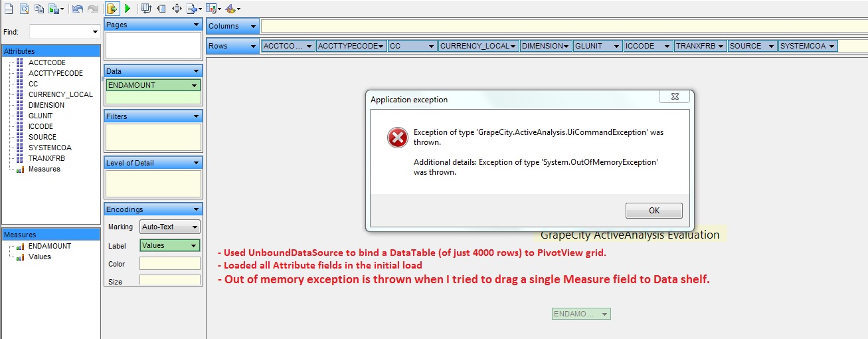Select ENDAMOUNT in the Measures panel

50,246
